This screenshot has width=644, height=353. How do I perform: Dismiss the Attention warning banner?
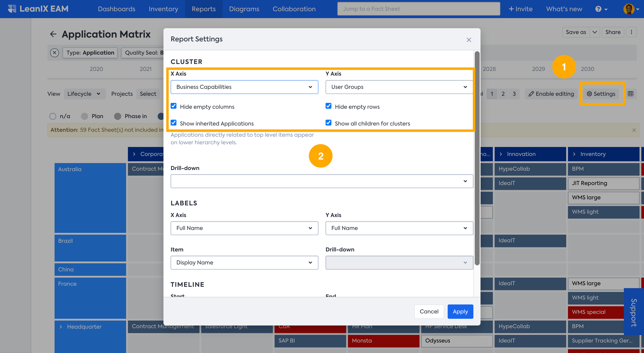tap(634, 130)
